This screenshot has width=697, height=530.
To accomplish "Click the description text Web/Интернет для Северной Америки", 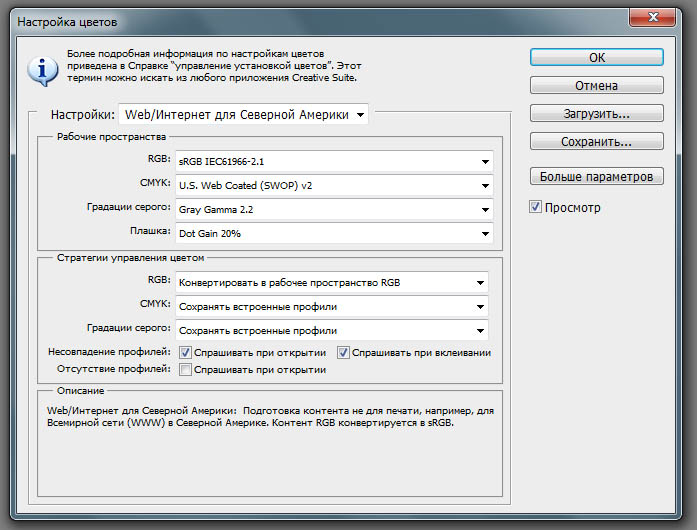I will click(270, 417).
